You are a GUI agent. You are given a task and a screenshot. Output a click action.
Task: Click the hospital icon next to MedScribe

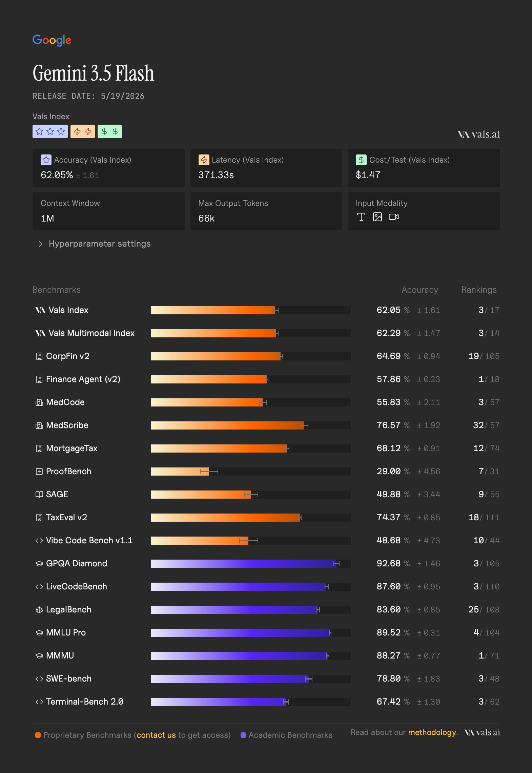pyautogui.click(x=39, y=425)
